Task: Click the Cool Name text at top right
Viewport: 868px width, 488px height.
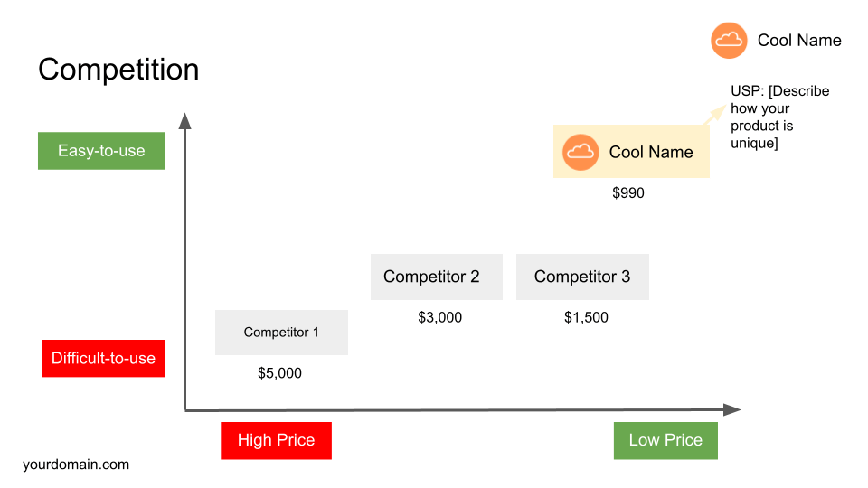Action: coord(799,41)
